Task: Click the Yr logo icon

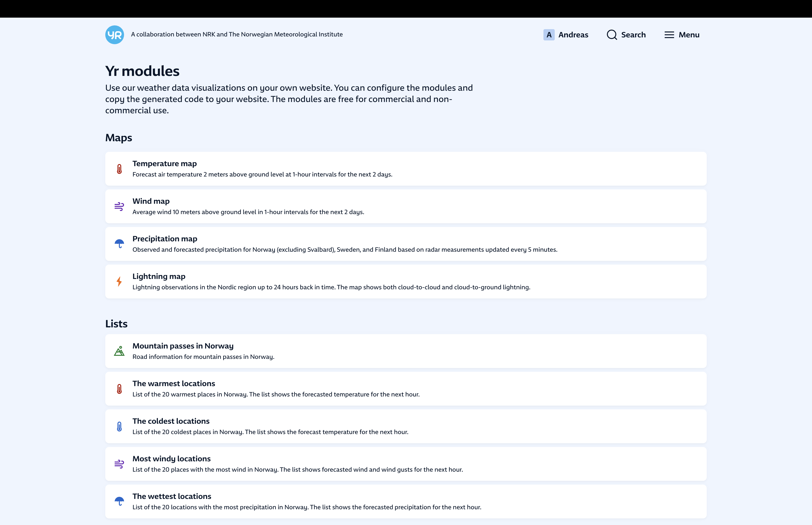Action: coord(114,35)
